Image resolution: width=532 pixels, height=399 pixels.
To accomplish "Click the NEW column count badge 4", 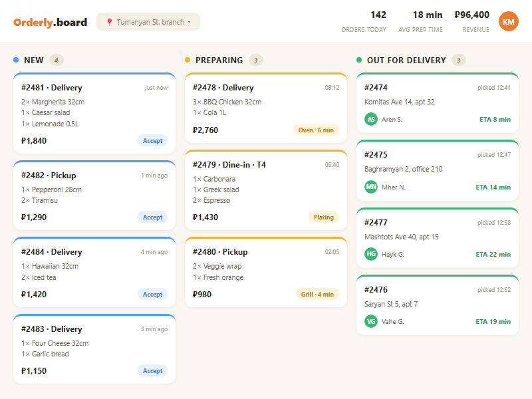I will 57,60.
